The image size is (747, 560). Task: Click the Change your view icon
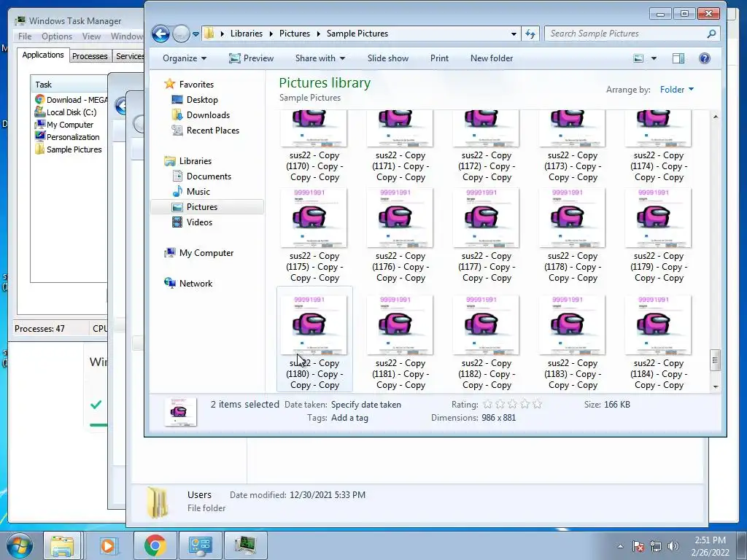pyautogui.click(x=638, y=58)
